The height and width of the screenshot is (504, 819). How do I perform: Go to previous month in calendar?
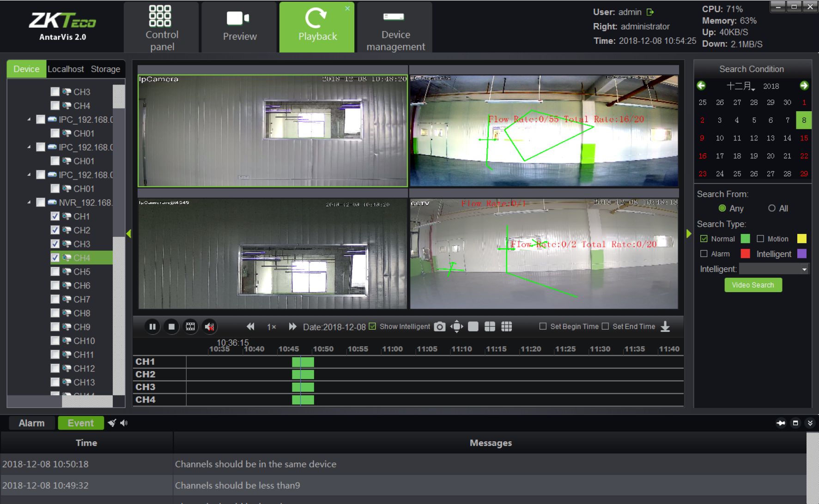pos(701,86)
